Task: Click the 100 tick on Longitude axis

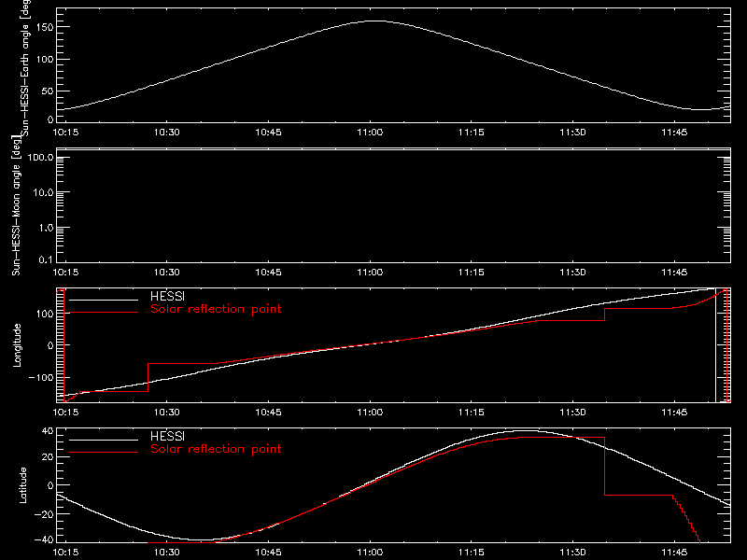Action: pyautogui.click(x=44, y=314)
